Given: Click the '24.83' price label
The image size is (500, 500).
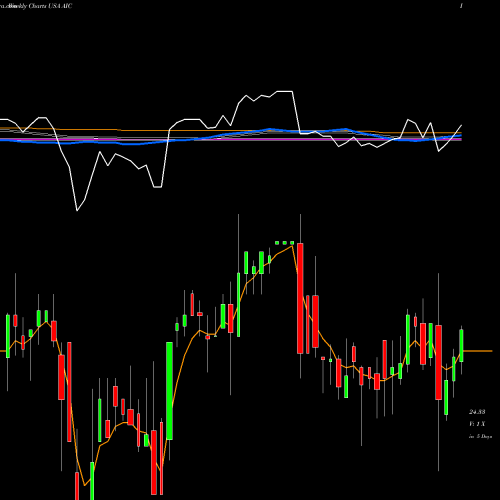Looking at the screenshot, I should pyautogui.click(x=477, y=412).
